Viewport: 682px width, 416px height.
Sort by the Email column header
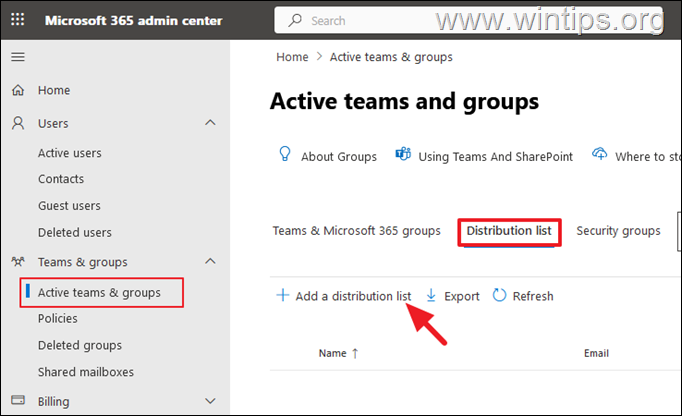596,353
